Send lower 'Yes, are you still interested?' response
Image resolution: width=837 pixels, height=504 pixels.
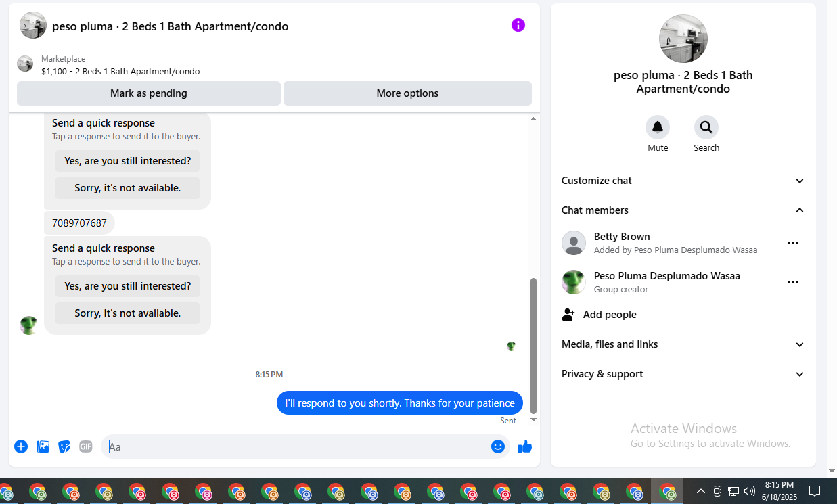128,286
